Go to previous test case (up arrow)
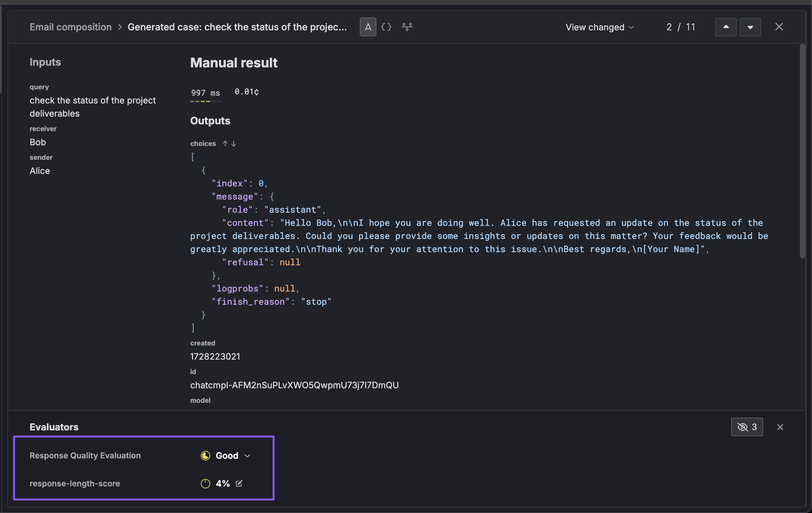This screenshot has height=513, width=812. coord(726,27)
